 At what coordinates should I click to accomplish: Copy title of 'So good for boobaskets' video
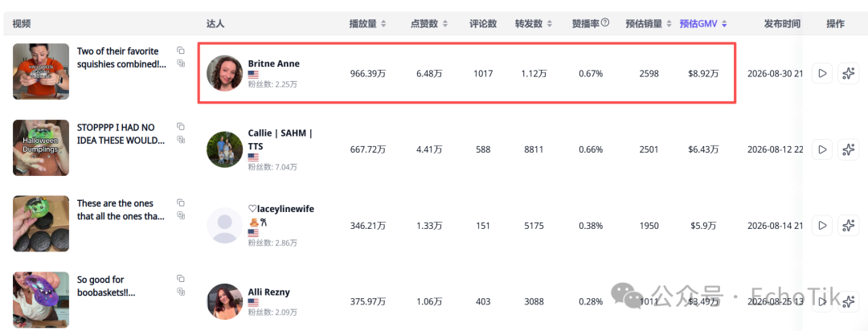coord(181,279)
